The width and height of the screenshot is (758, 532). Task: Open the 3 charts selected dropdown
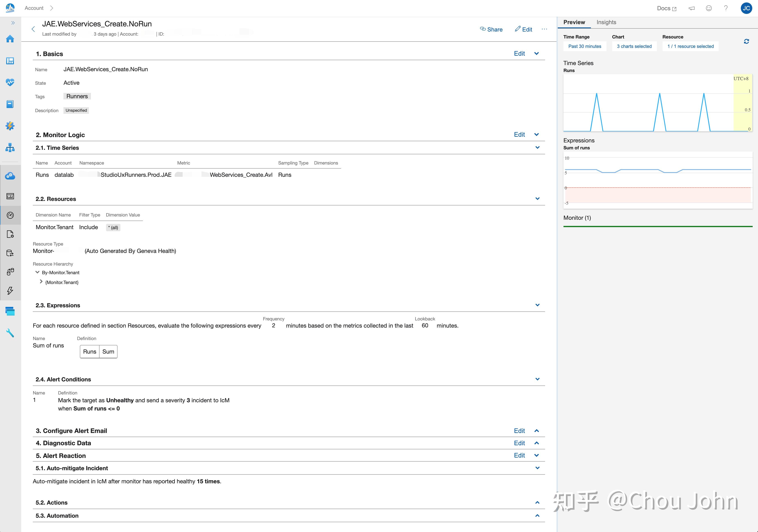pyautogui.click(x=634, y=46)
